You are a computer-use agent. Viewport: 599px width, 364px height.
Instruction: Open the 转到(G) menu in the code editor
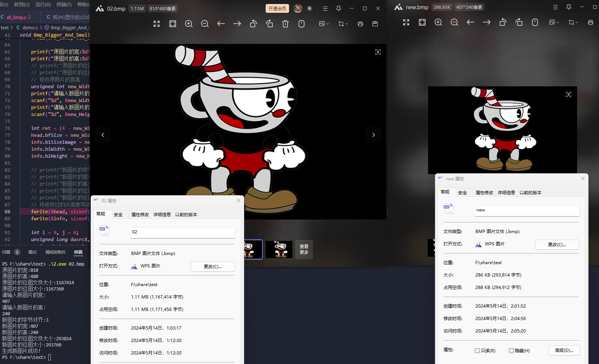tap(22, 4)
